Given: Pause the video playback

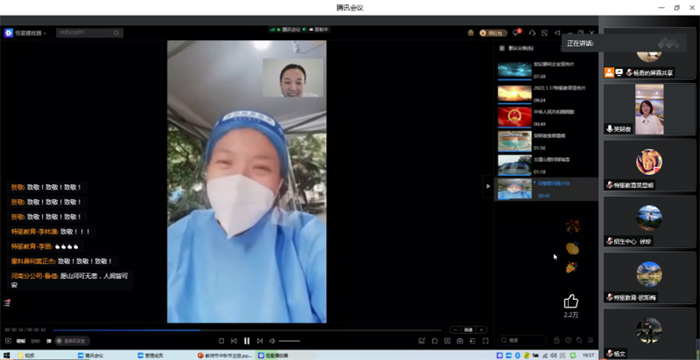Looking at the screenshot, I should [x=247, y=341].
